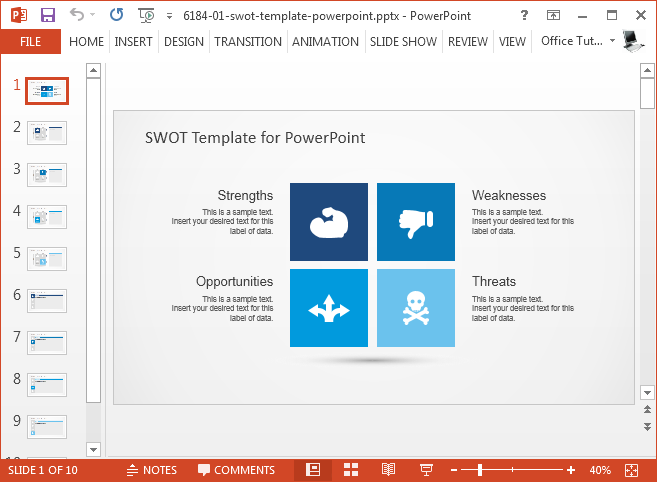
Task: Select slide 8 thumbnail
Action: 47,385
